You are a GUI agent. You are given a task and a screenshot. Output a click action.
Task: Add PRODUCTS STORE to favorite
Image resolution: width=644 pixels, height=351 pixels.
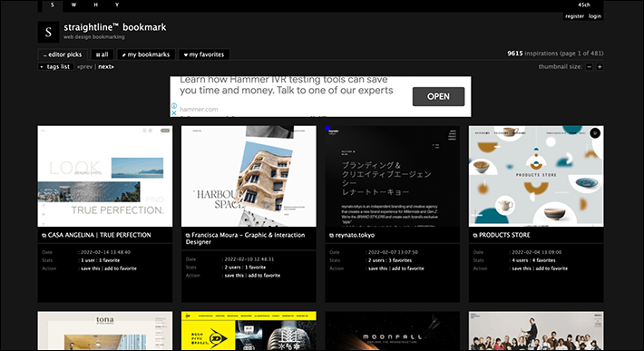click(551, 268)
